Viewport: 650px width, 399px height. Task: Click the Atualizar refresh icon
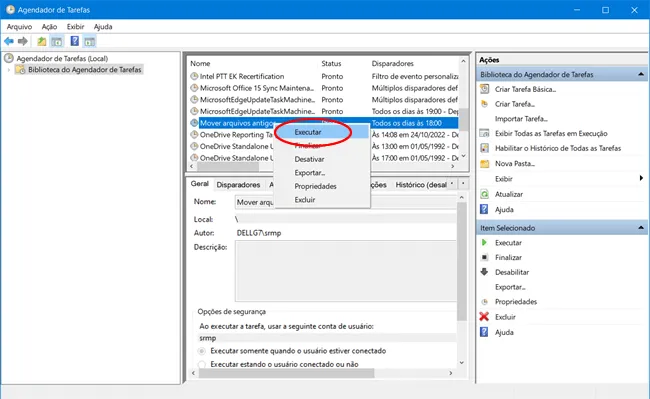click(x=484, y=194)
